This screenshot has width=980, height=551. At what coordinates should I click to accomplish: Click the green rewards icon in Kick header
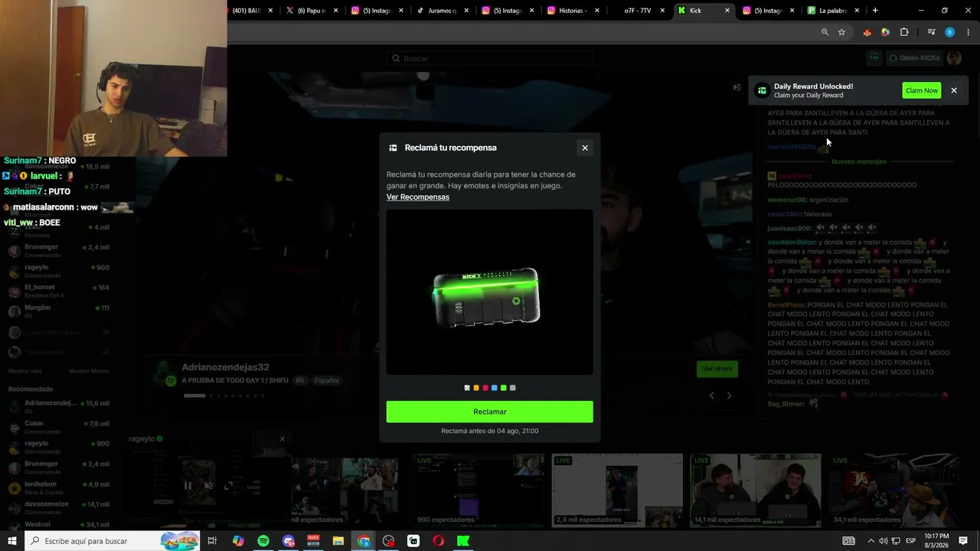tap(874, 57)
